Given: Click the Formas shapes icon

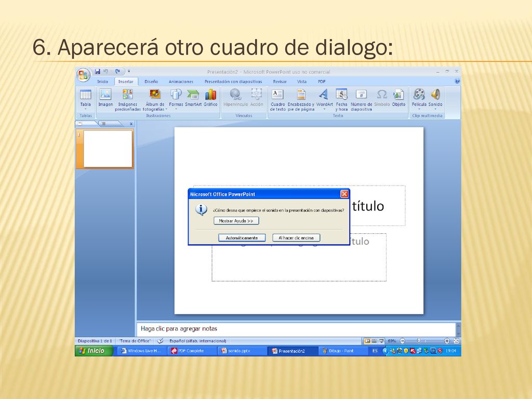Looking at the screenshot, I should coord(176,94).
